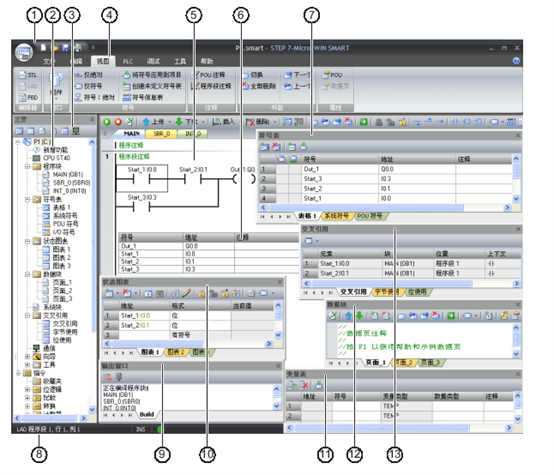This screenshot has height=475, width=554.
Task: Click the red STOP button in editor toolbar
Action: [x=118, y=122]
